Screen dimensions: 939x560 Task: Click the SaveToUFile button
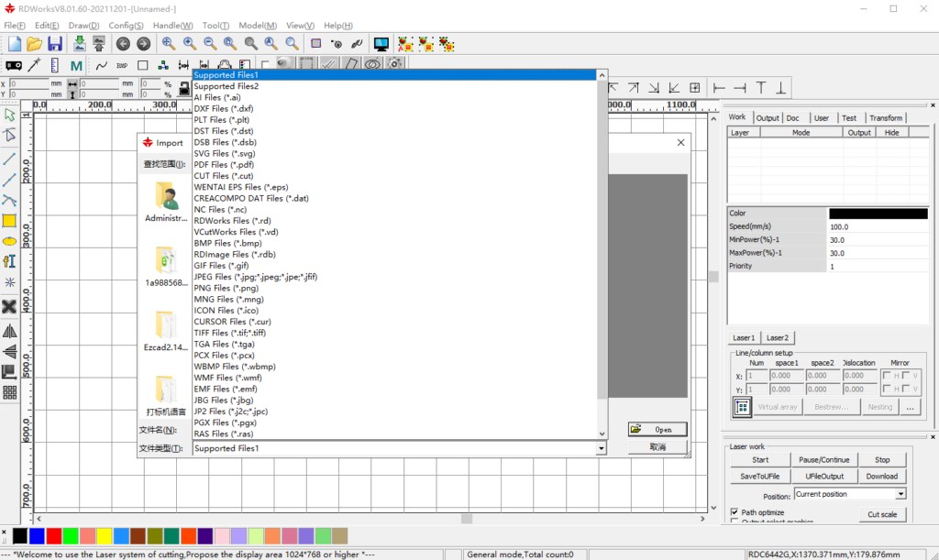pyautogui.click(x=760, y=477)
